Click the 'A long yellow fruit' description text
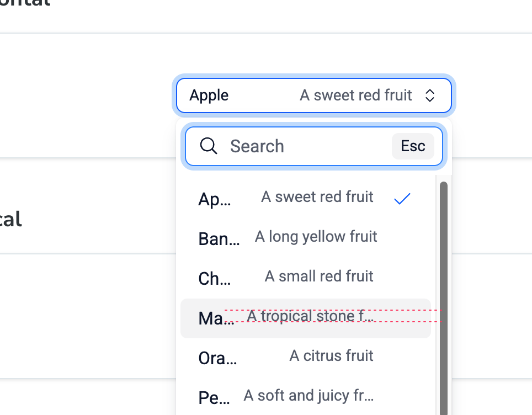Image resolution: width=532 pixels, height=415 pixels. point(316,237)
